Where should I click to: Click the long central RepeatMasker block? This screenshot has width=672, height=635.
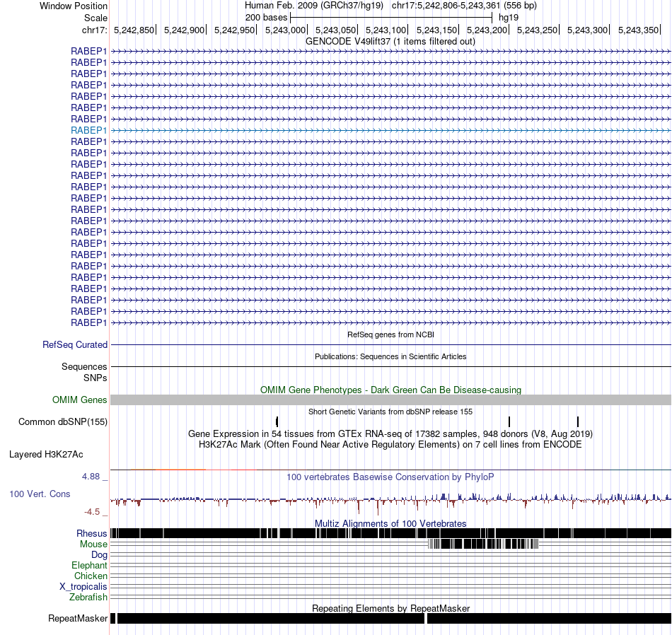pos(270,618)
